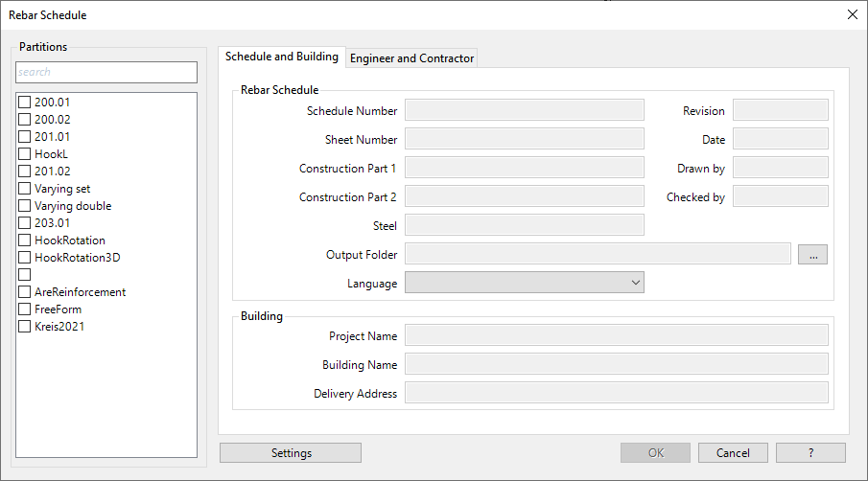Select the AreReinforcement partition checkbox
868x481 pixels.
pos(26,292)
